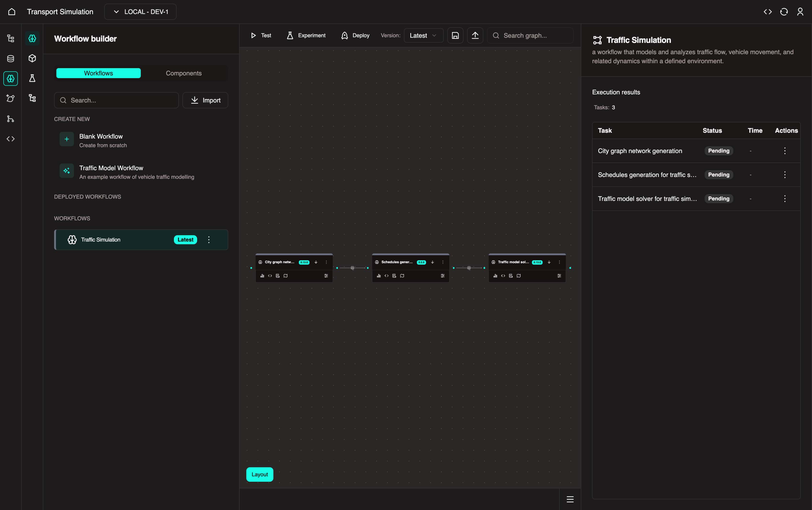The width and height of the screenshot is (812, 510).
Task: Focus the Search graph field
Action: click(530, 35)
